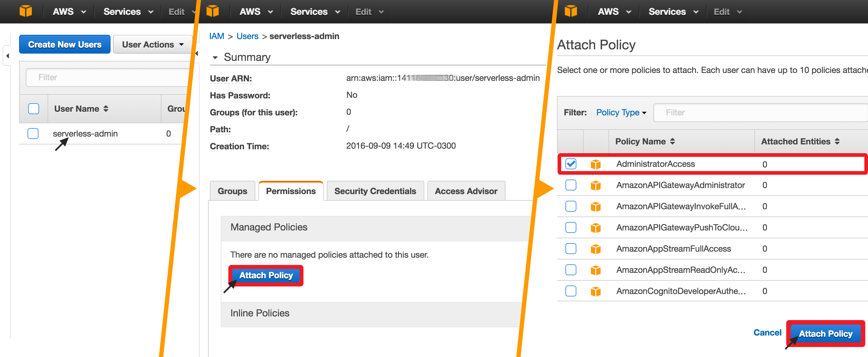Open the Groups tab
This screenshot has height=357, width=868.
coord(232,191)
